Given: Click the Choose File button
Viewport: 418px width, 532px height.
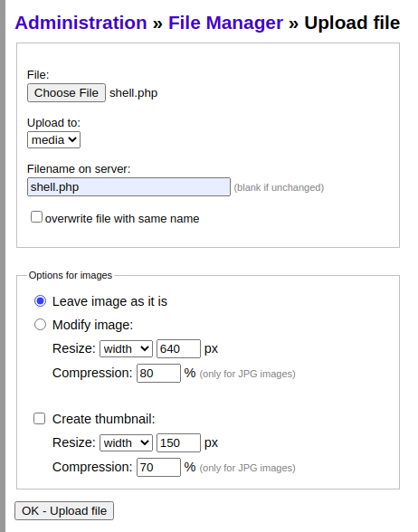Looking at the screenshot, I should pos(67,92).
